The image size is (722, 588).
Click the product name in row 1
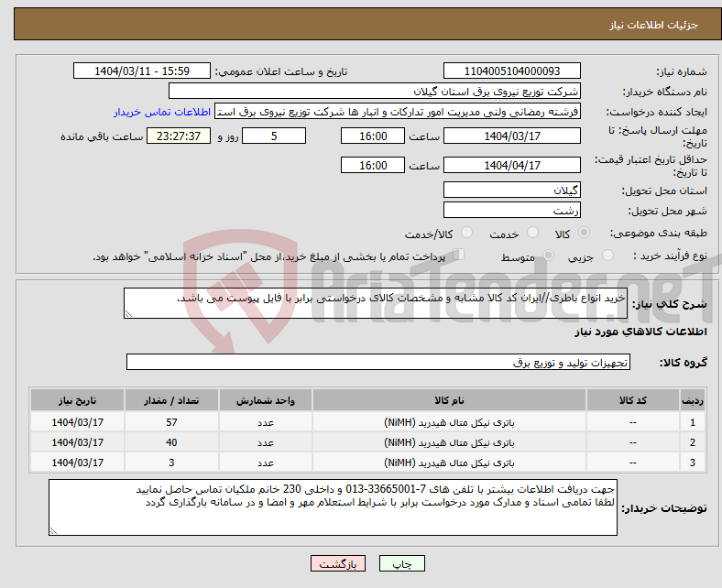click(x=449, y=422)
